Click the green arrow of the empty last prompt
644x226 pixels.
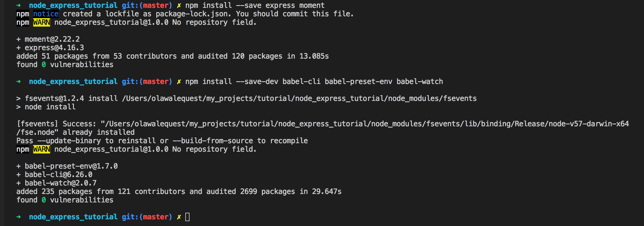pyautogui.click(x=19, y=217)
